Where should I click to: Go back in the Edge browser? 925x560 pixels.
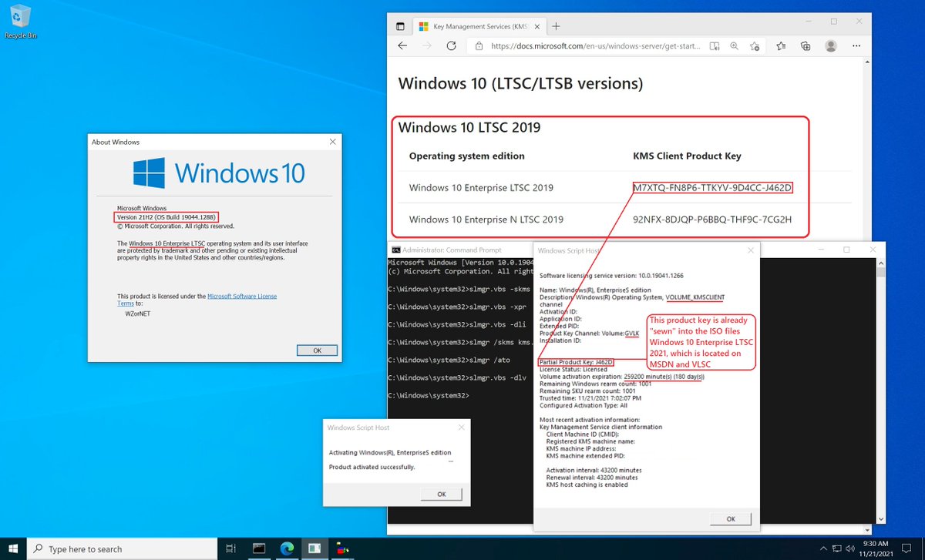(402, 46)
